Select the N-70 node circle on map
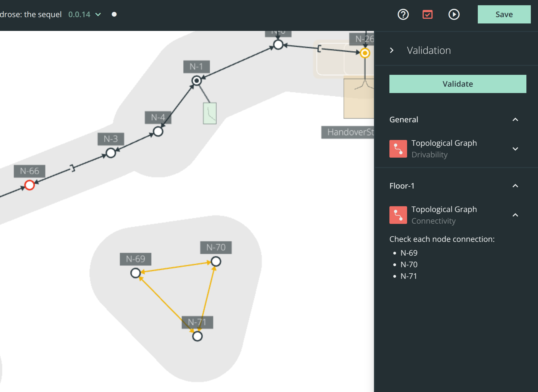538x392 pixels. pos(216,261)
